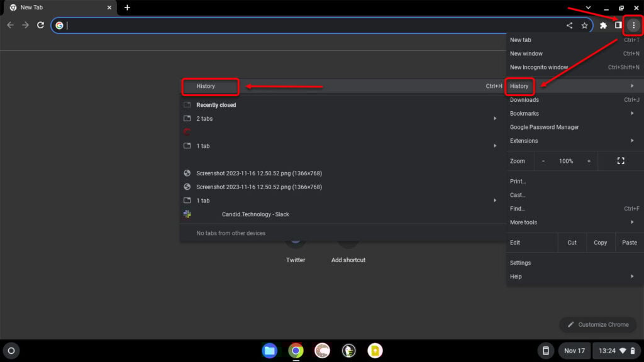Reopen Candid.Technology - Slack tab
Screen dimensions: 644x362
(343, 214)
